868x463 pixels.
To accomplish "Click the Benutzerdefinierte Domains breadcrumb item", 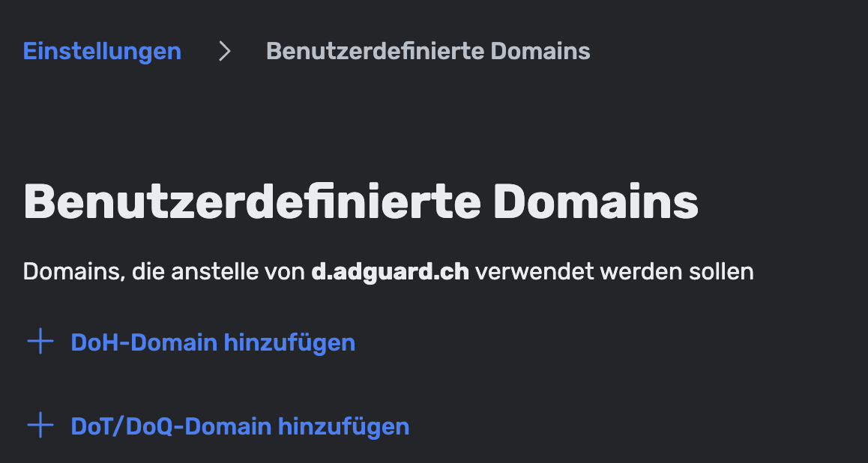I will pos(428,52).
